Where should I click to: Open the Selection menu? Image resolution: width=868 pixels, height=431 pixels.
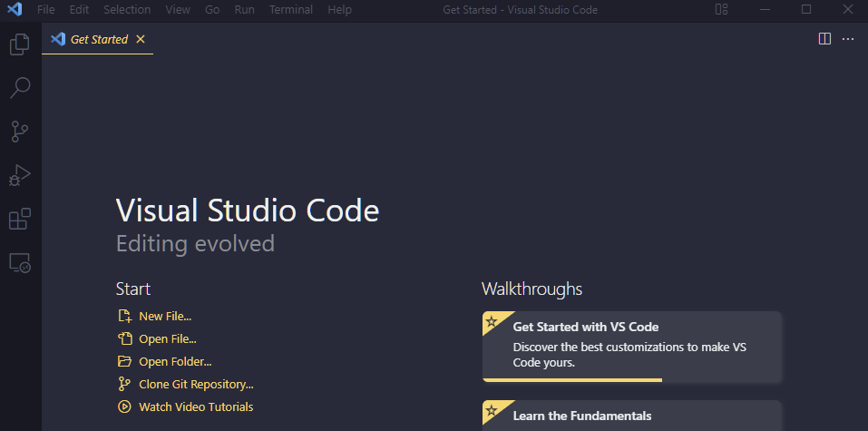pyautogui.click(x=127, y=9)
